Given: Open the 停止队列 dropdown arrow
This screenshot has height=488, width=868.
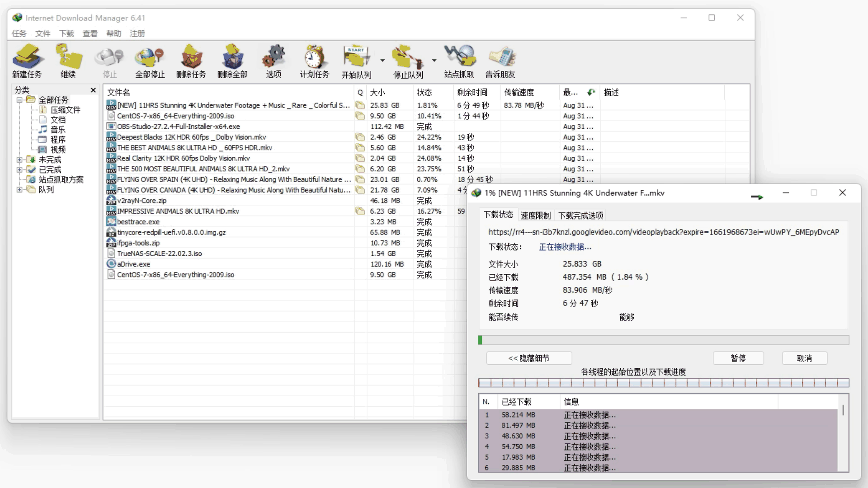Looking at the screenshot, I should coord(434,60).
